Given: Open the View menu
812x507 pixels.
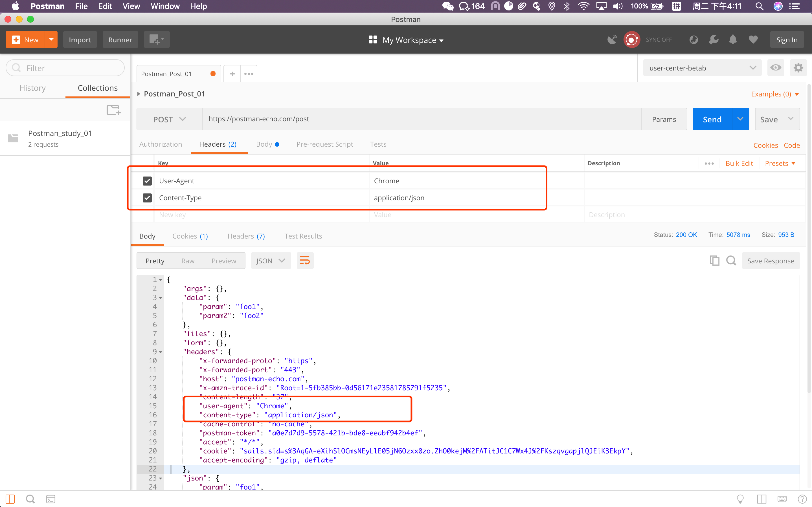Looking at the screenshot, I should 131,6.
